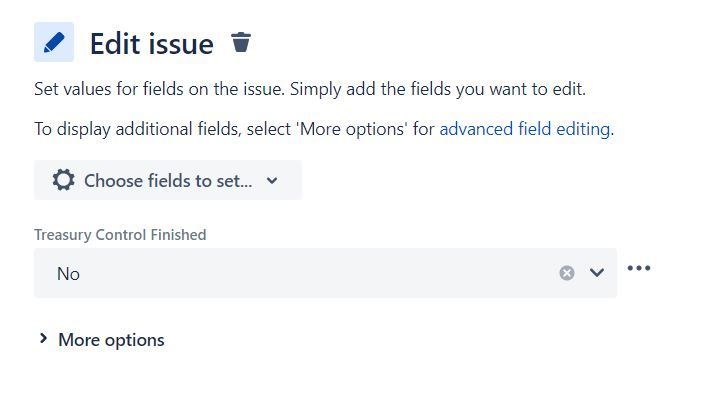Clear the Treasury Control Finished value
Image resolution: width=706 pixels, height=418 pixels.
(x=567, y=273)
